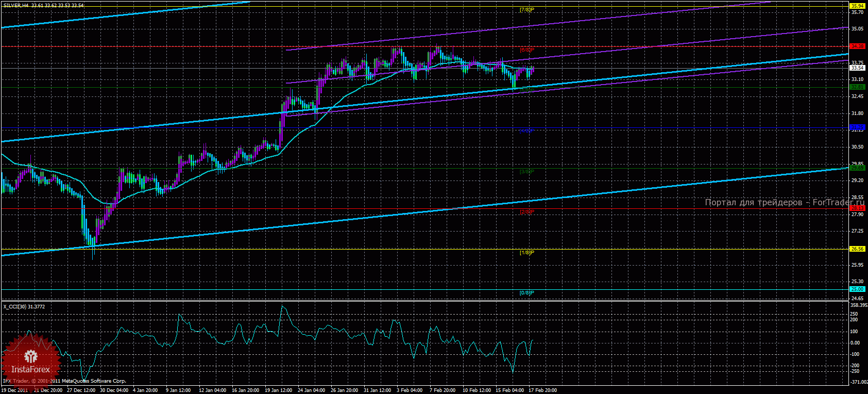Click the red 34.38 price level tag
868x394 pixels.
[857, 46]
